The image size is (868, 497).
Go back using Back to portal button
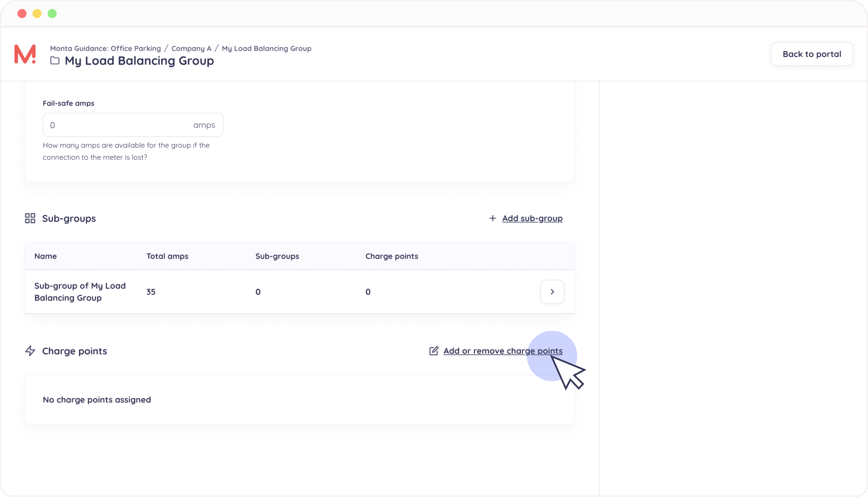point(812,54)
